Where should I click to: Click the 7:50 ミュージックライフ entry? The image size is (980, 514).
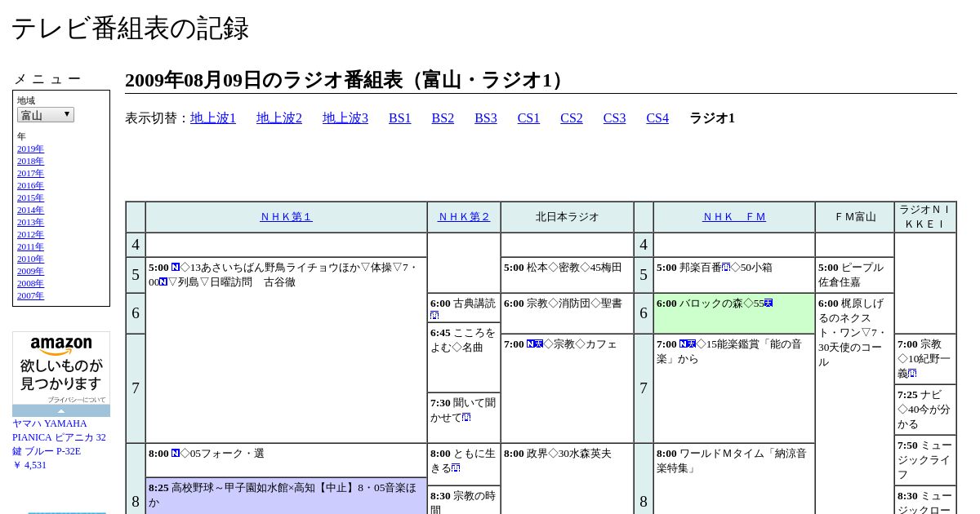point(925,460)
